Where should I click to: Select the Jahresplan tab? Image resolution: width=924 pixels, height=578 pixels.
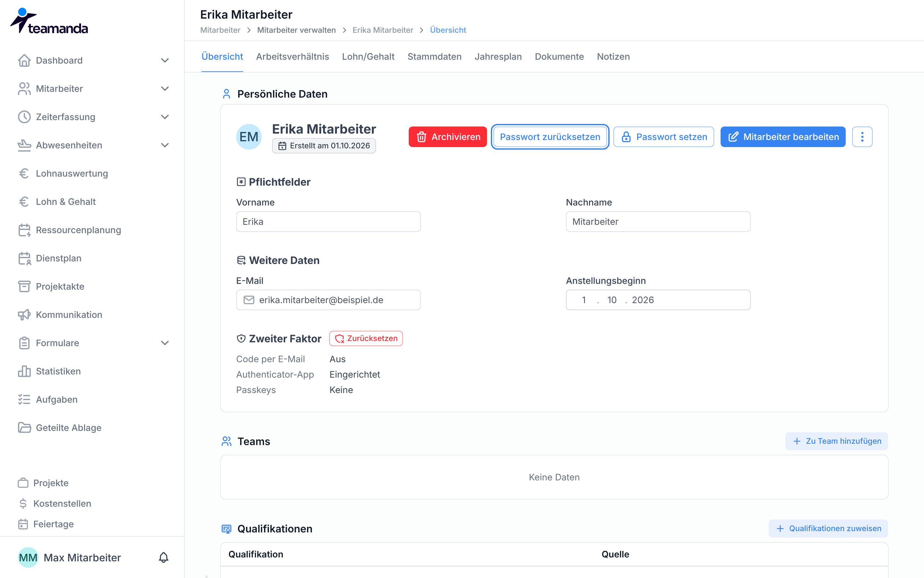pos(498,57)
